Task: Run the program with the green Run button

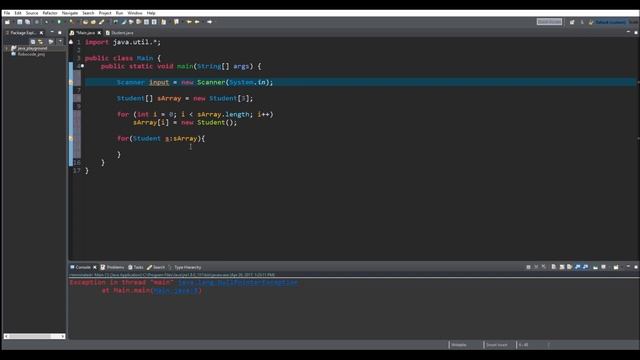Action: [x=59, y=22]
